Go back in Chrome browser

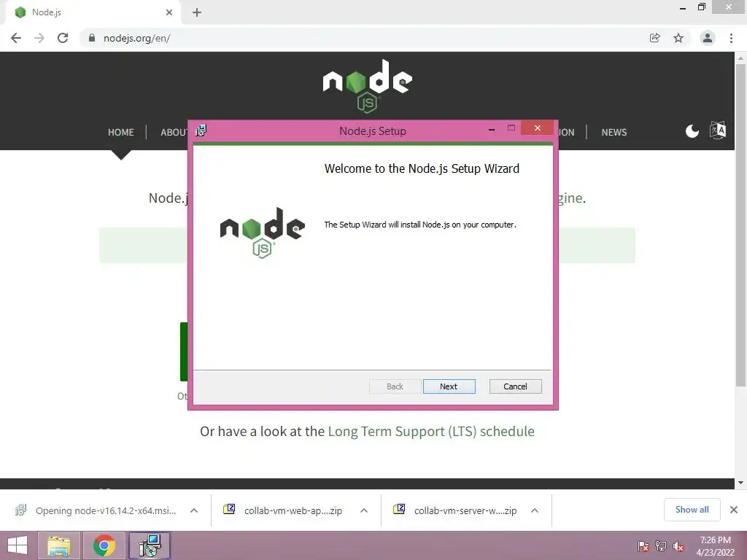pyautogui.click(x=16, y=38)
